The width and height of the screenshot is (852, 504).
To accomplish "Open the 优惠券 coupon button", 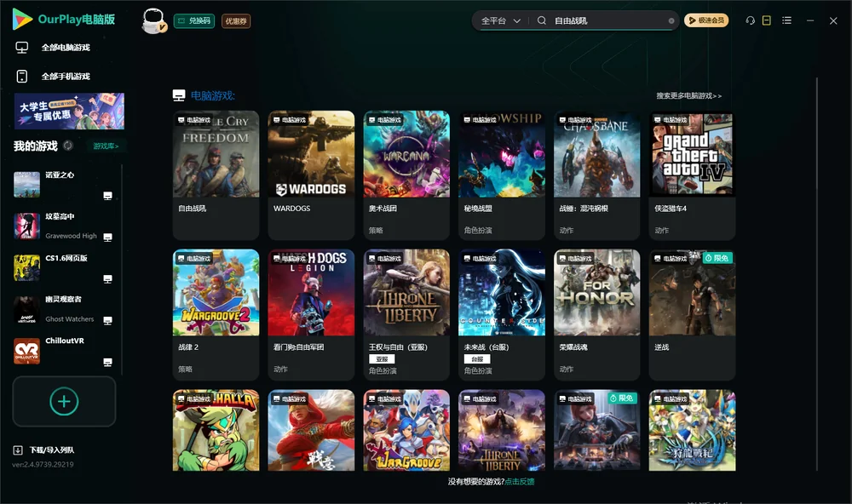I will pos(236,20).
